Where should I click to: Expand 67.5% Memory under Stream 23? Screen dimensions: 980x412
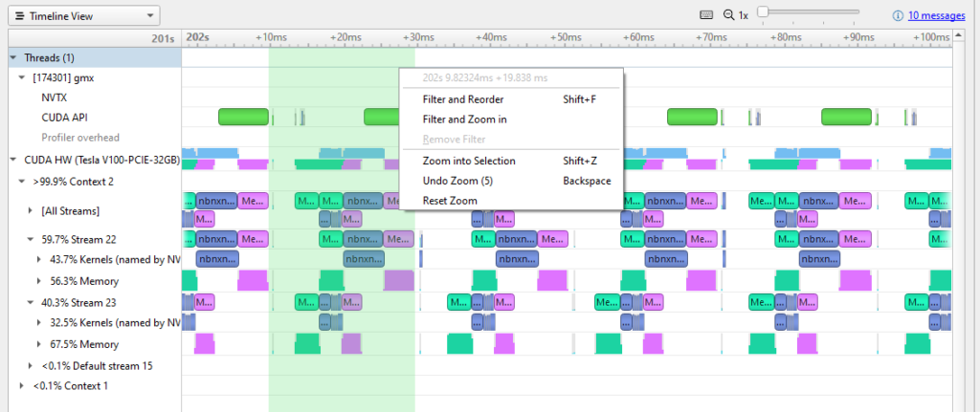[x=39, y=344]
